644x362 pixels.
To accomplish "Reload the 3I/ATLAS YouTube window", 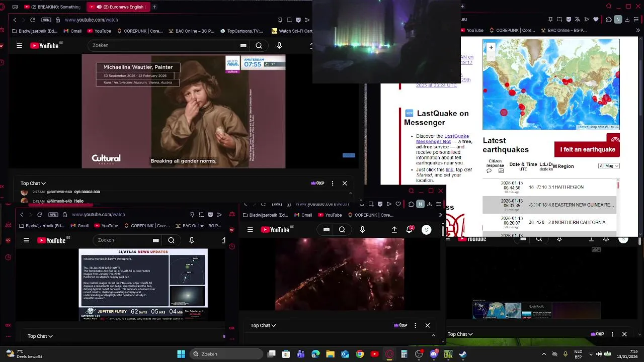I will (x=40, y=215).
